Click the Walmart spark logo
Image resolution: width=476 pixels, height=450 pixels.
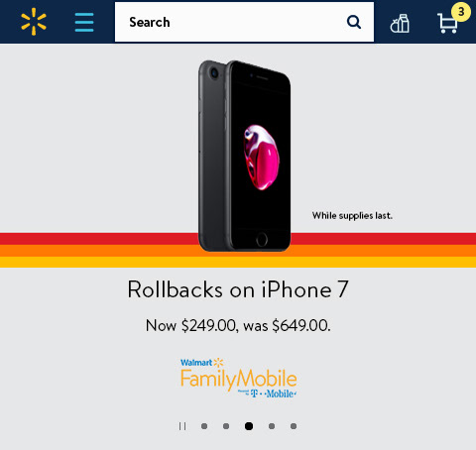click(34, 22)
